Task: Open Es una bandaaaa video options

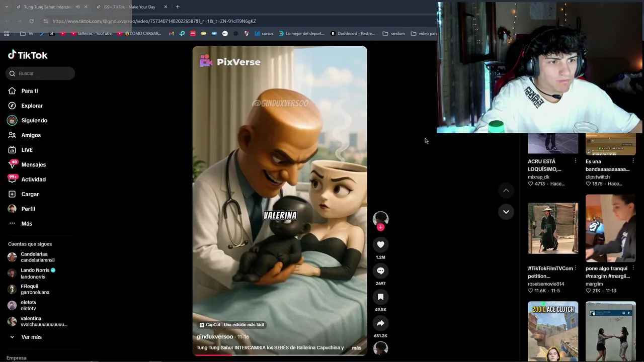Action: (x=633, y=161)
